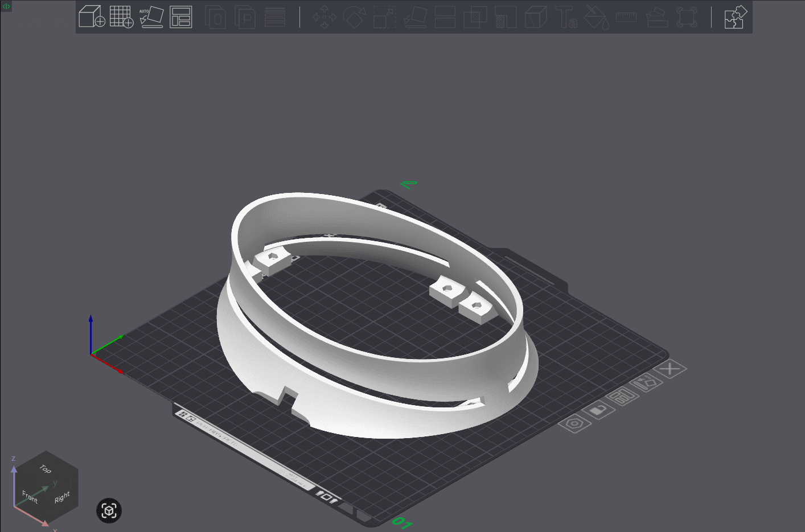Viewport: 805px width, 532px height.
Task: Select the Scale tool
Action: click(384, 17)
